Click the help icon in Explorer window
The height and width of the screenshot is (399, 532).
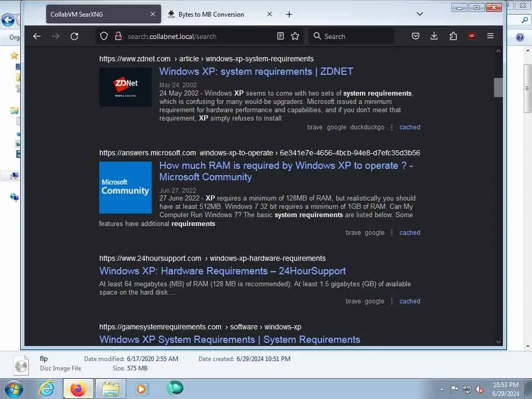pos(520,37)
